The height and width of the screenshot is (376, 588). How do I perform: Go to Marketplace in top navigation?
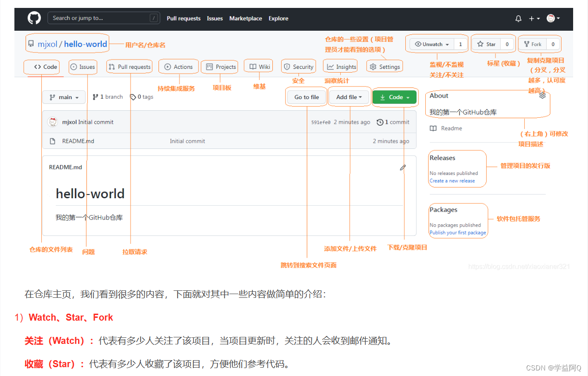245,19
